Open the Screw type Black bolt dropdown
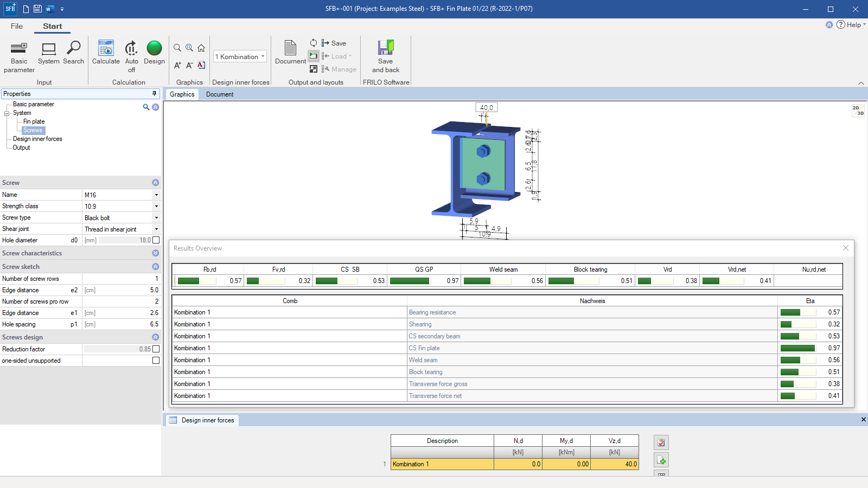This screenshot has width=868, height=488. [x=156, y=217]
